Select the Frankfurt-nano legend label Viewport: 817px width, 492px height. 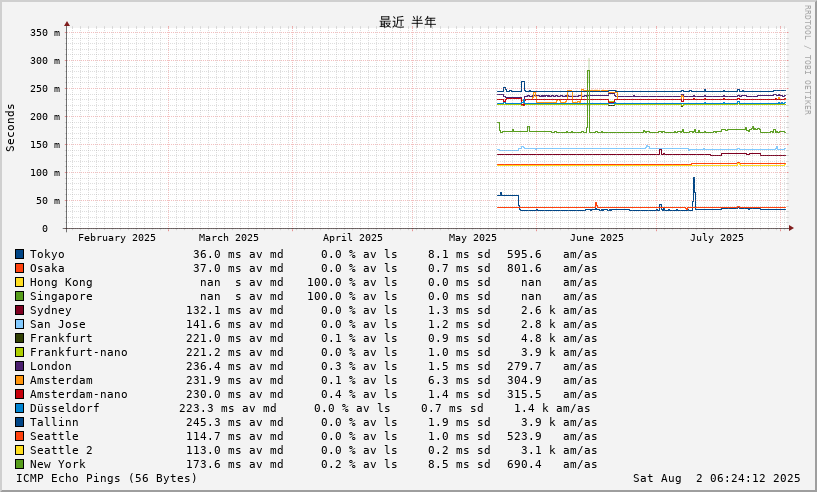click(x=79, y=352)
